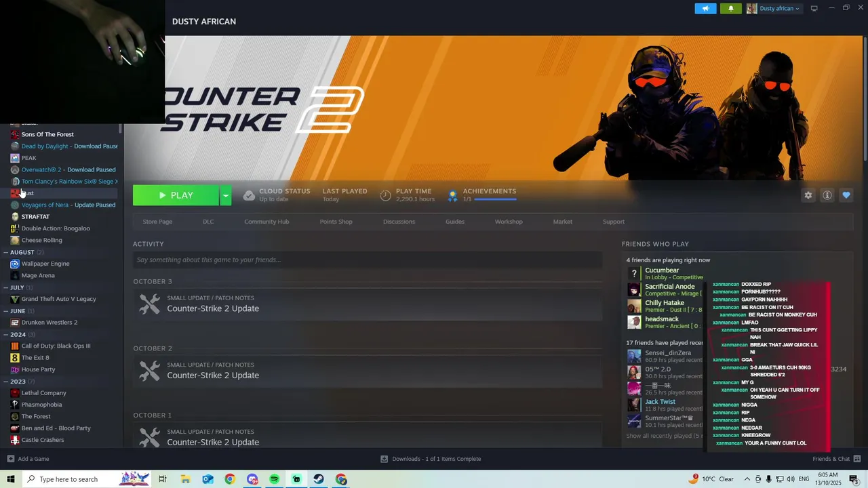
Task: Open the green notifications bell
Action: 730,9
